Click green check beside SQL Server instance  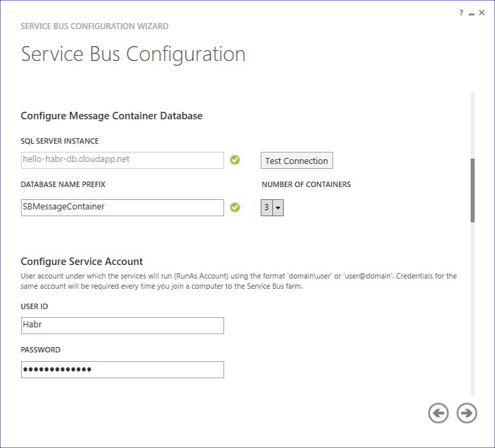(x=235, y=160)
